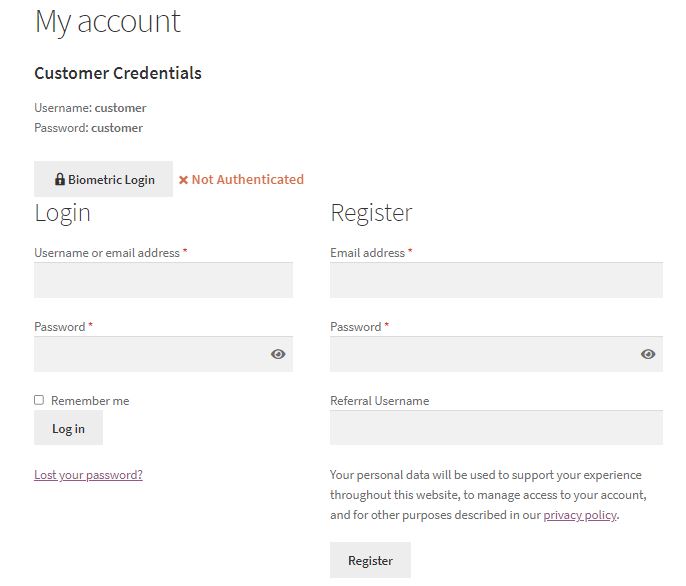Click the Customer Credentials heading
The image size is (686, 586).
click(x=118, y=73)
